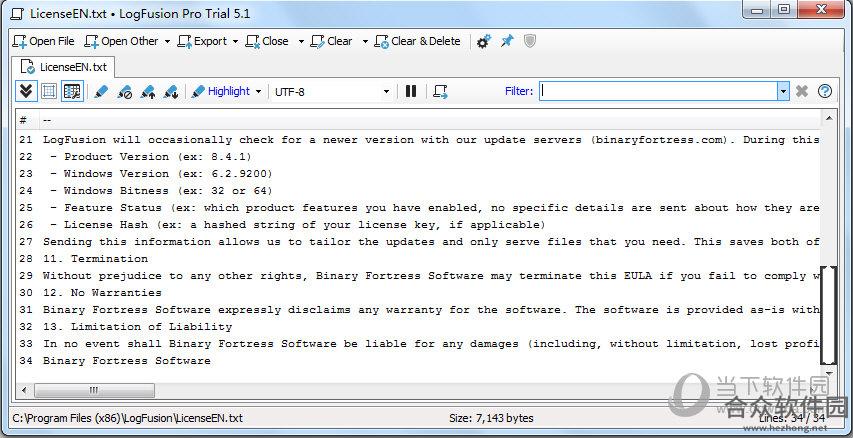The height and width of the screenshot is (438, 853).
Task: Click the export-to-window icon after pause
Action: pyautogui.click(x=440, y=91)
